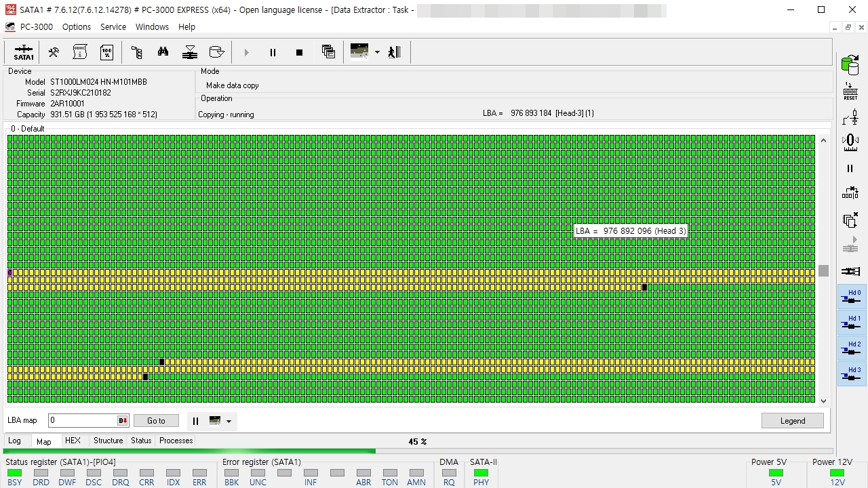Pause the copying task in the toolbar
868x488 pixels.
click(x=273, y=52)
